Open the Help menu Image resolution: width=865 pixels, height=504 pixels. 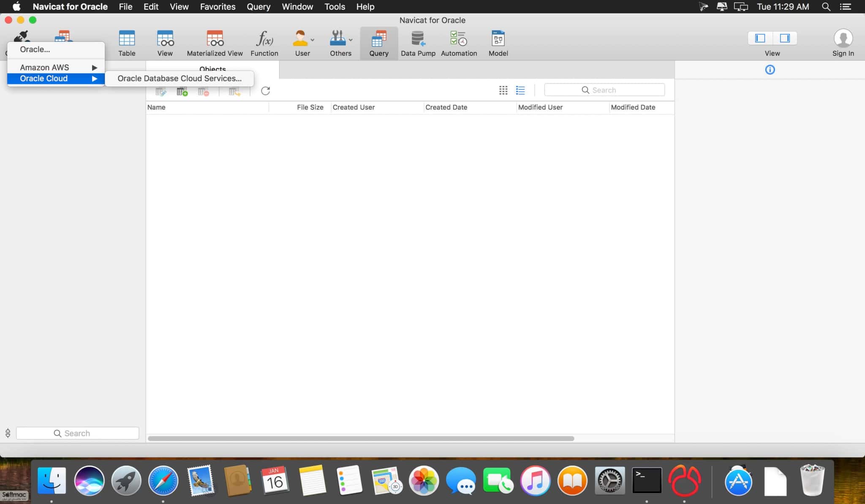coord(365,6)
